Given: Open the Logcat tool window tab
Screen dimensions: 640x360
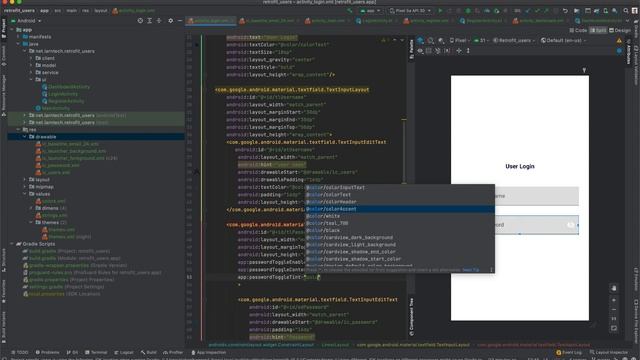Looking at the screenshot, I should point(124,352).
